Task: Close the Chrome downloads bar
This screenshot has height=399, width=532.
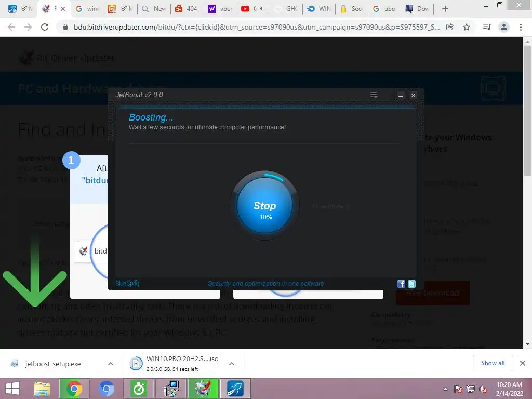Action: [523, 363]
